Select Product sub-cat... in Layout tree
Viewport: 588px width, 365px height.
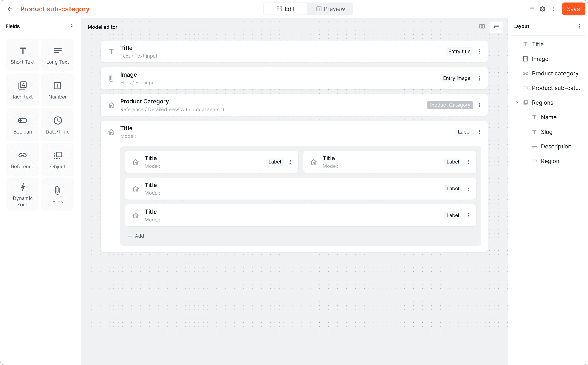click(x=556, y=88)
